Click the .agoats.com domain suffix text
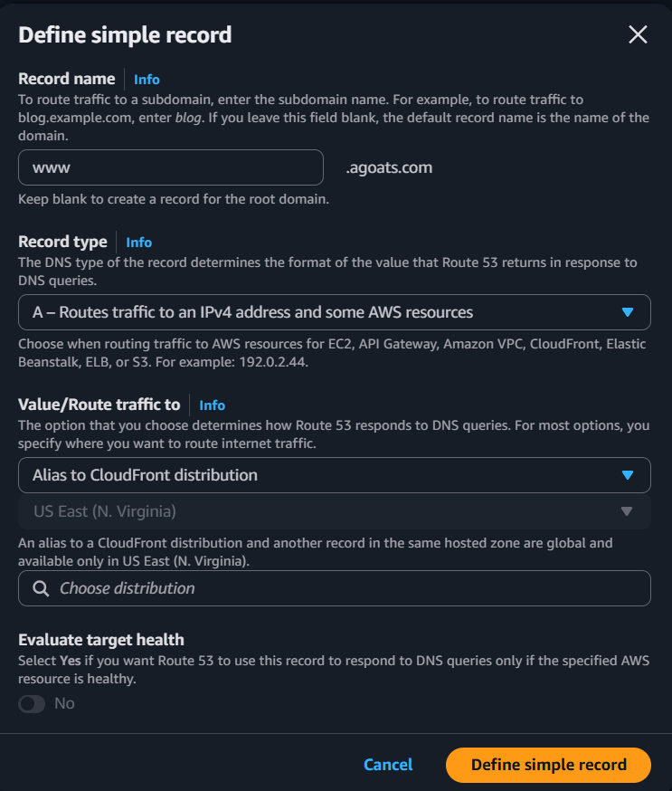The height and width of the screenshot is (791, 672). pyautogui.click(x=389, y=167)
